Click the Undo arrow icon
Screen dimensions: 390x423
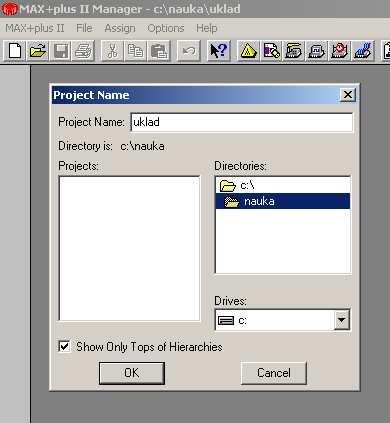pyautogui.click(x=189, y=51)
